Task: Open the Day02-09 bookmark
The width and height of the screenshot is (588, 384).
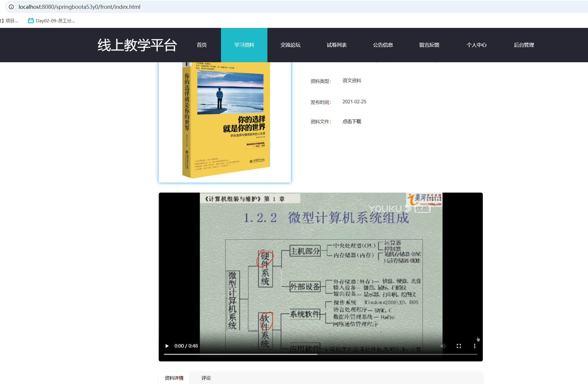Action: point(51,21)
